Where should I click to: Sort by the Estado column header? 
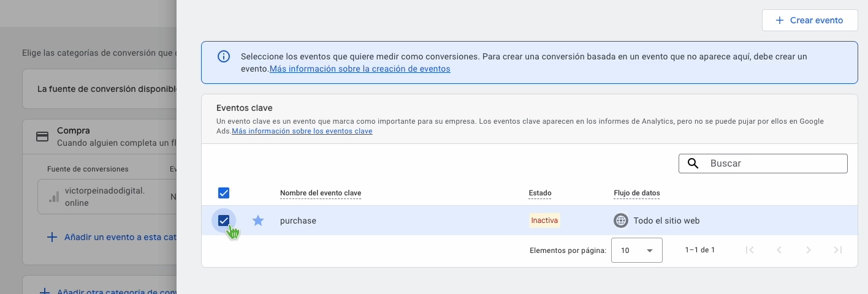pos(540,194)
